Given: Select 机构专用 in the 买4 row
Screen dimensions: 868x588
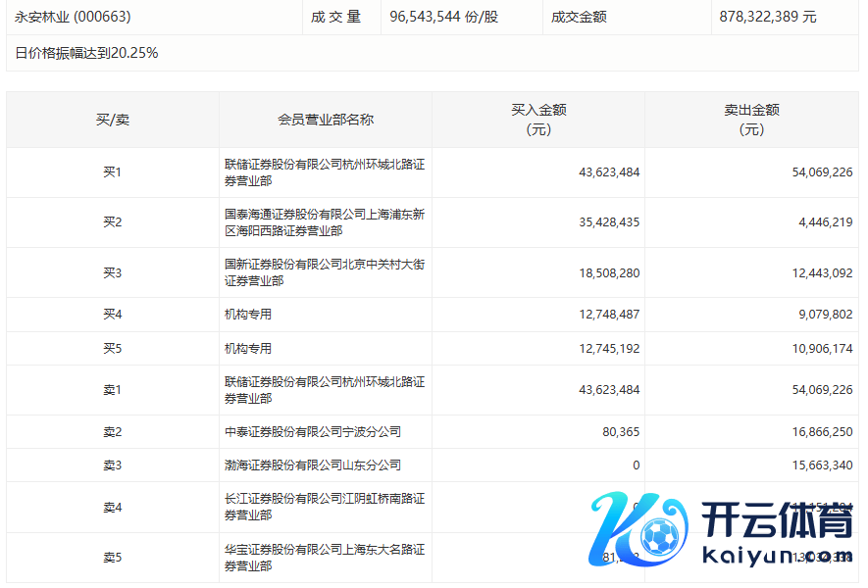Looking at the screenshot, I should coord(248,315).
